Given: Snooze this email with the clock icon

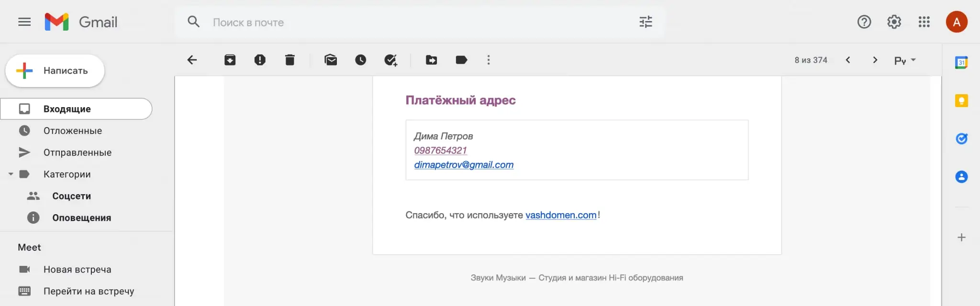Looking at the screenshot, I should (x=360, y=60).
